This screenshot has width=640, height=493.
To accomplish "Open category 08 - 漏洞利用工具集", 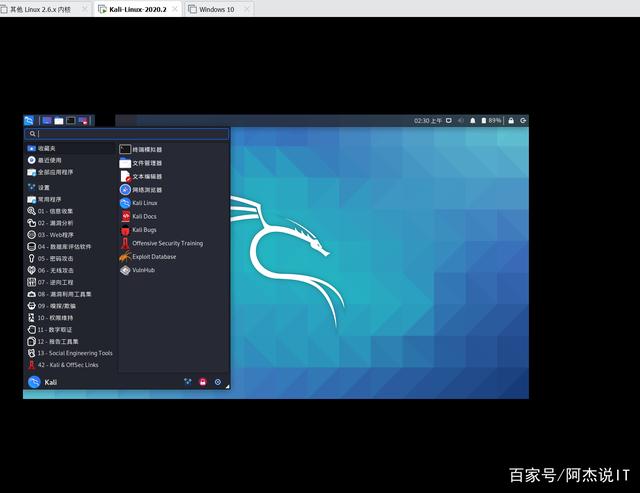I will (70, 294).
